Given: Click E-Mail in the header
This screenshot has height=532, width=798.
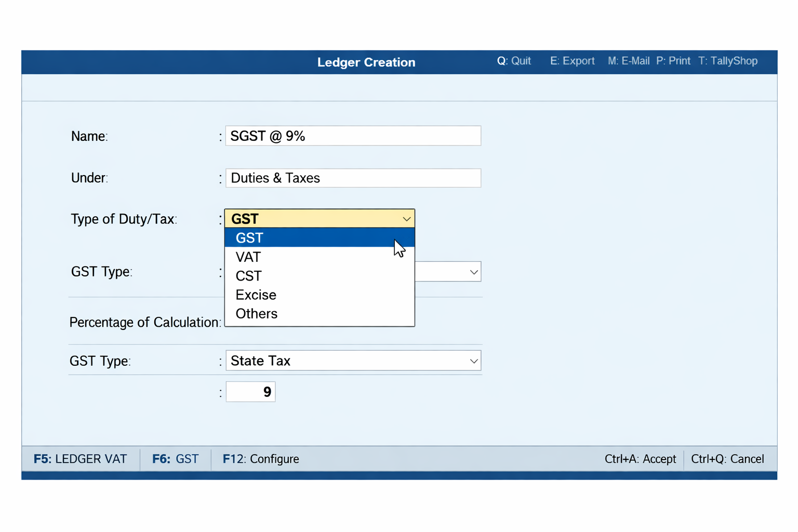Looking at the screenshot, I should [x=629, y=61].
